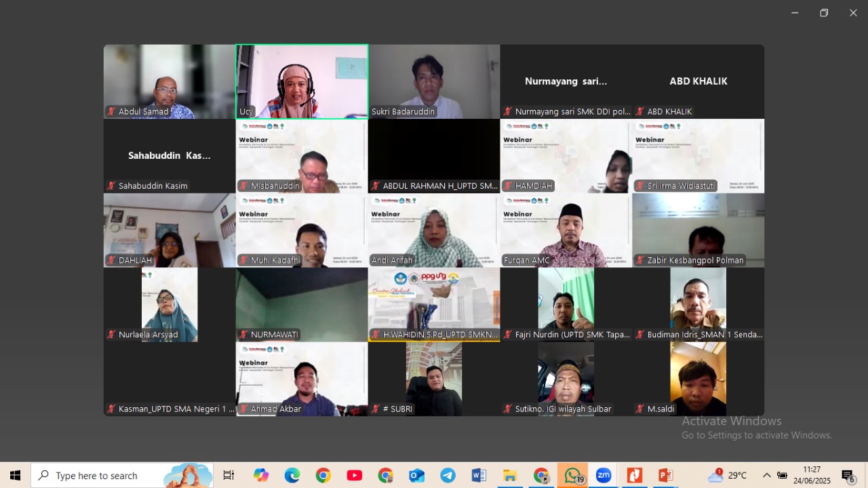The height and width of the screenshot is (488, 868).
Task: Open the weather widget showing 29°C
Action: coord(727,476)
